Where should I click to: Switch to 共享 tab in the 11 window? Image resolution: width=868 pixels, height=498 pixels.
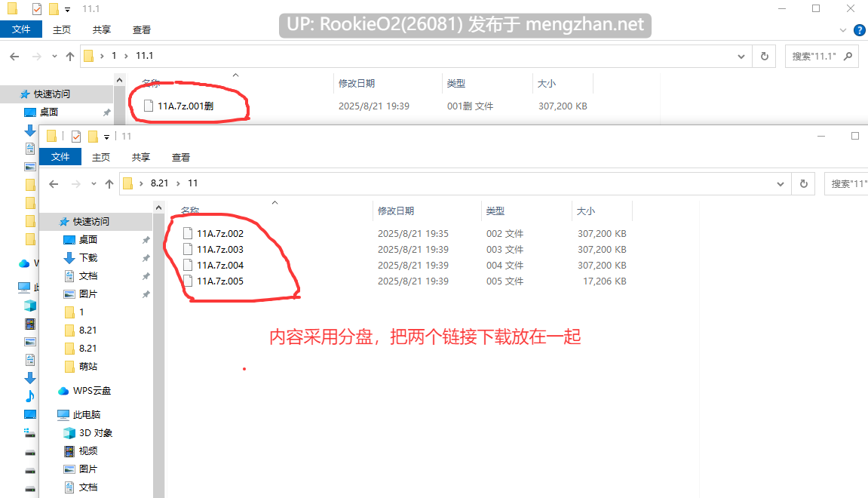(140, 157)
